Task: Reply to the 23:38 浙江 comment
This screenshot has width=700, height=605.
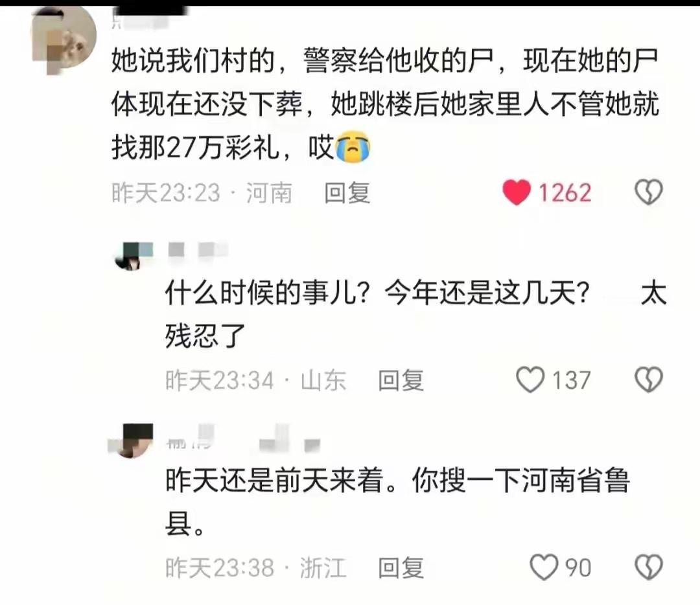Action: (401, 567)
